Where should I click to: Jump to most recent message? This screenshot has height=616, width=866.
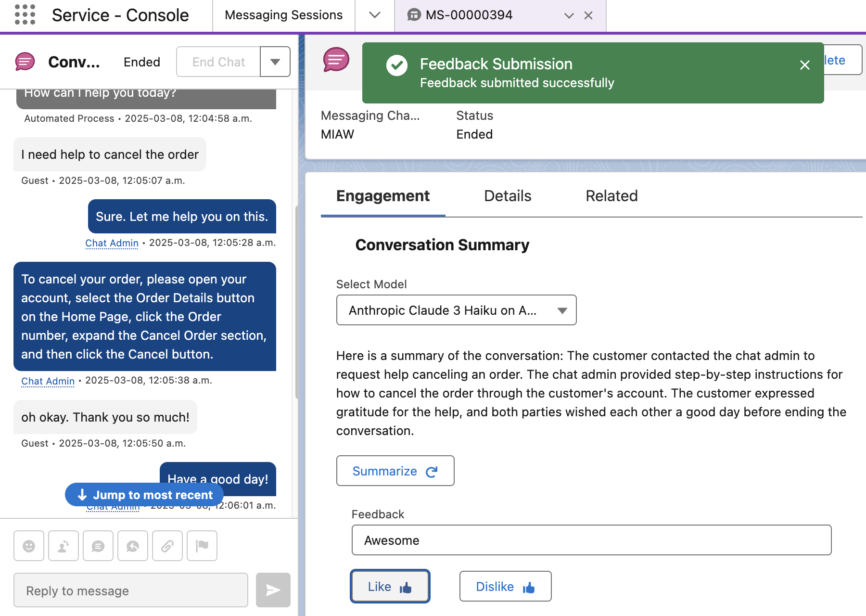click(144, 495)
